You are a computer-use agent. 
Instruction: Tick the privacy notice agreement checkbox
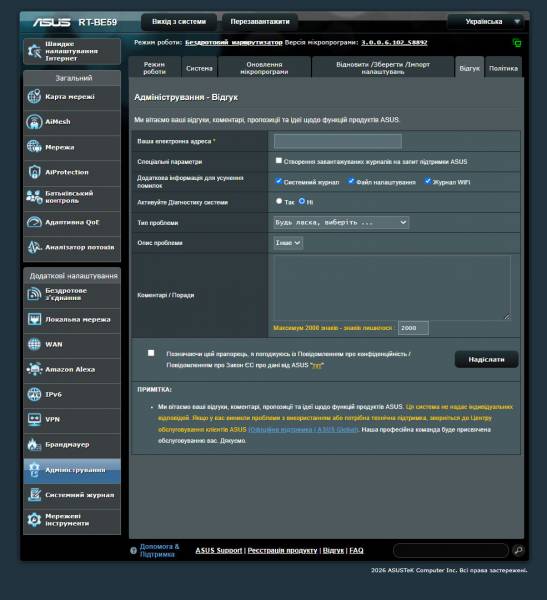tap(151, 353)
